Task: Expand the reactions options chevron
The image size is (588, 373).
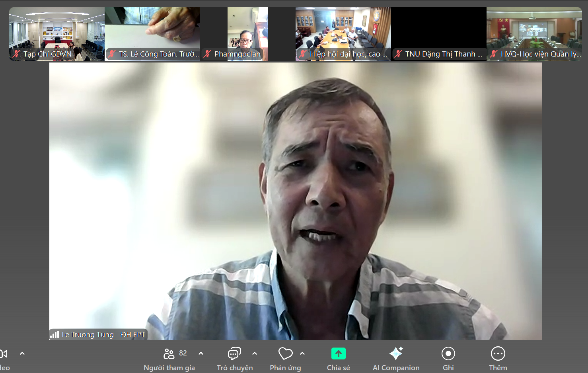Action: tap(302, 353)
